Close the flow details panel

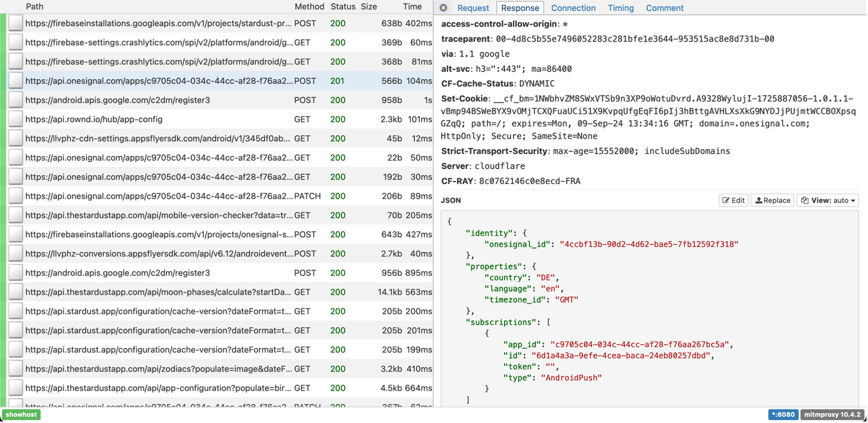point(443,8)
